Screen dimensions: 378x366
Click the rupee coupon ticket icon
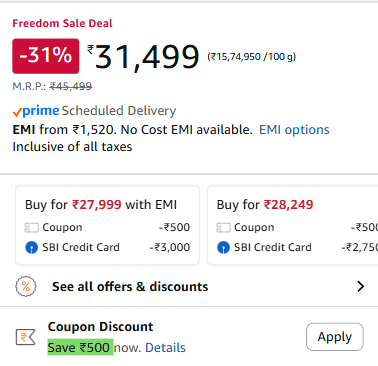point(26,337)
